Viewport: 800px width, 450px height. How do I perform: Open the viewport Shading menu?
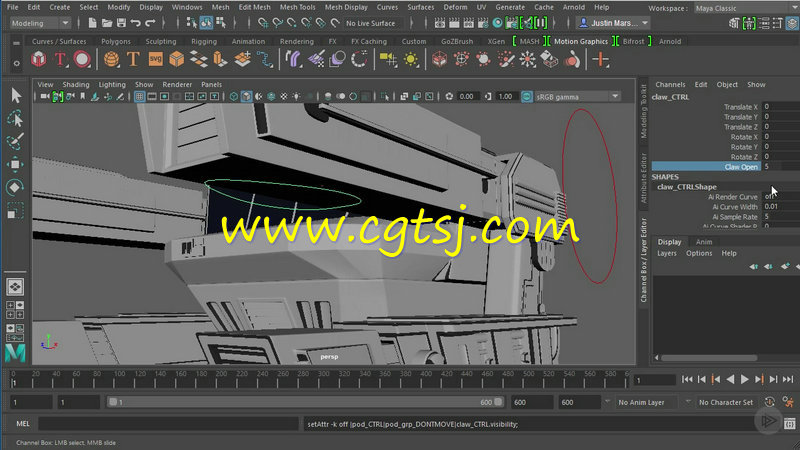coord(76,85)
